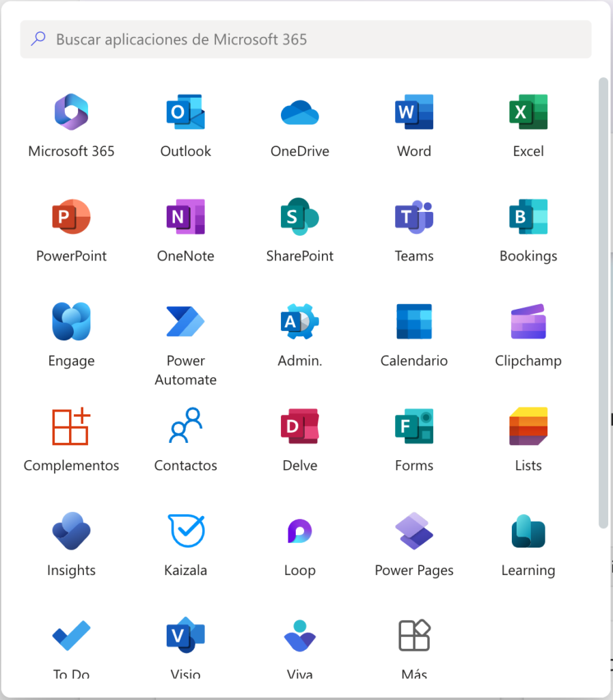Open the OneNote app
The height and width of the screenshot is (700, 613).
click(186, 217)
